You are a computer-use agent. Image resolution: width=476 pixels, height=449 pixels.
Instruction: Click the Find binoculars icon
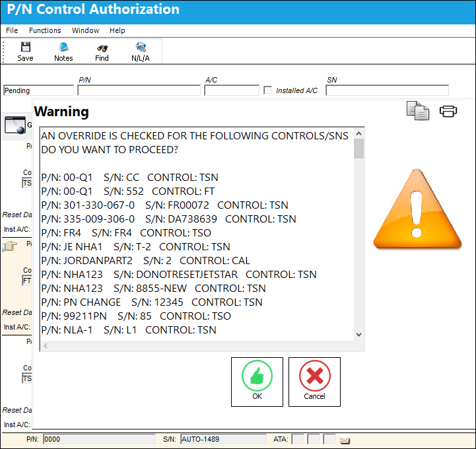pyautogui.click(x=102, y=48)
